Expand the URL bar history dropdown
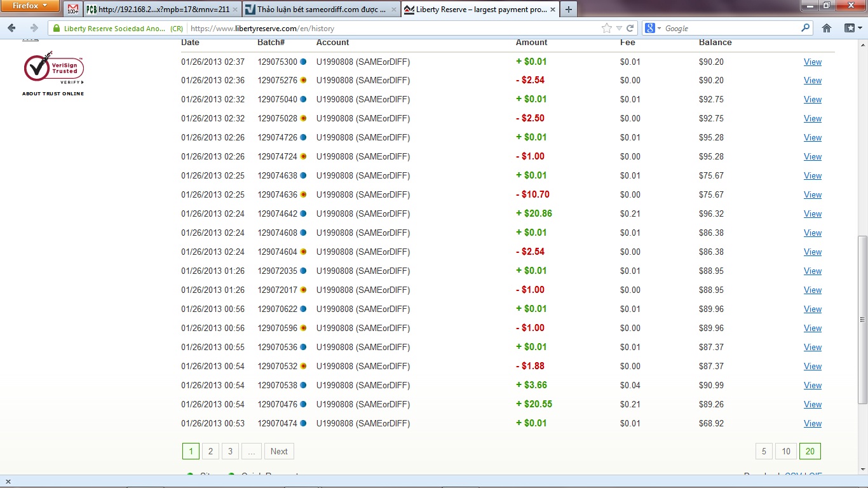This screenshot has width=868, height=488. 619,28
